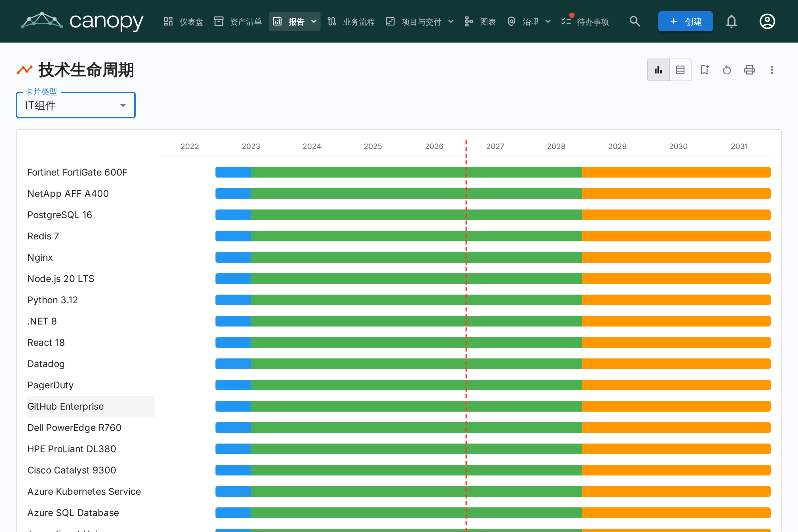This screenshot has width=798, height=532.
Task: Select the Cisco Catalyst 9300 row label
Action: [x=71, y=470]
